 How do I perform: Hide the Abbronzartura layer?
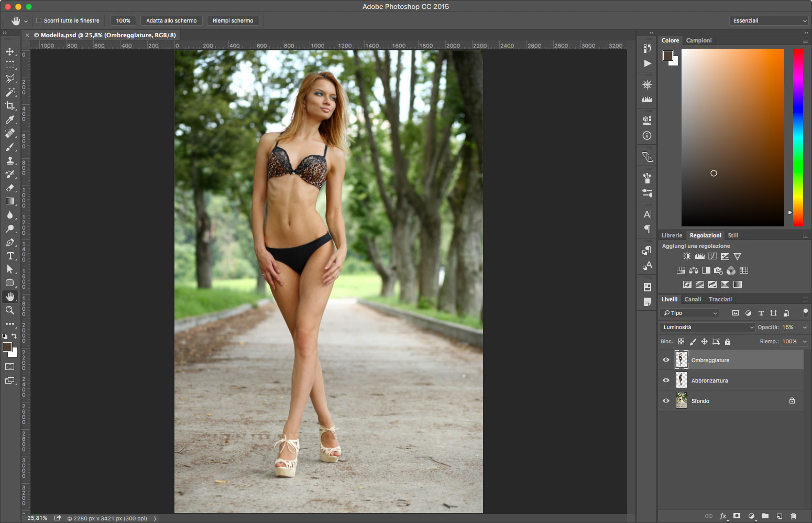point(666,380)
